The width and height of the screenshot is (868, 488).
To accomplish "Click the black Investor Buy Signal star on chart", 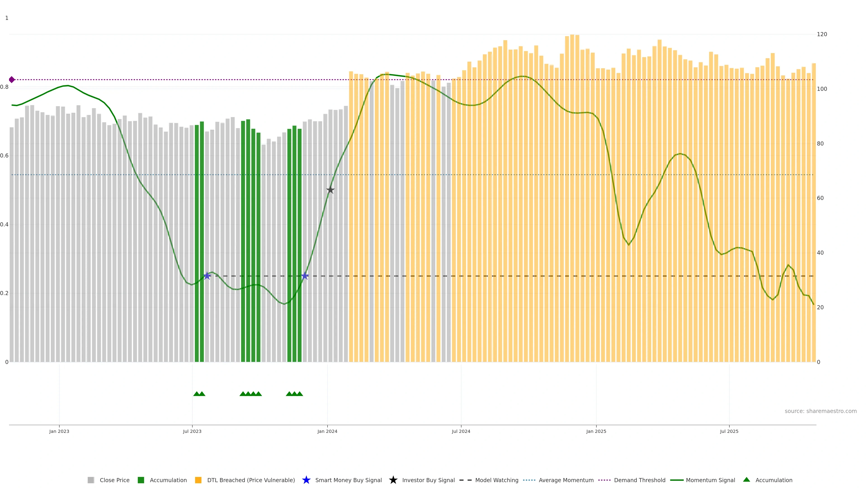I will [x=330, y=190].
